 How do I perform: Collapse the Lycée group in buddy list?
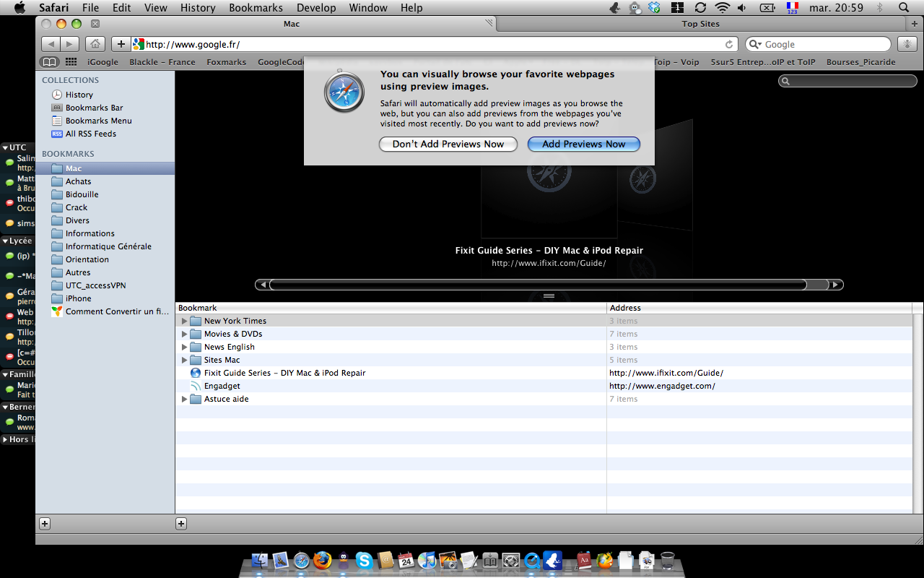(5, 241)
